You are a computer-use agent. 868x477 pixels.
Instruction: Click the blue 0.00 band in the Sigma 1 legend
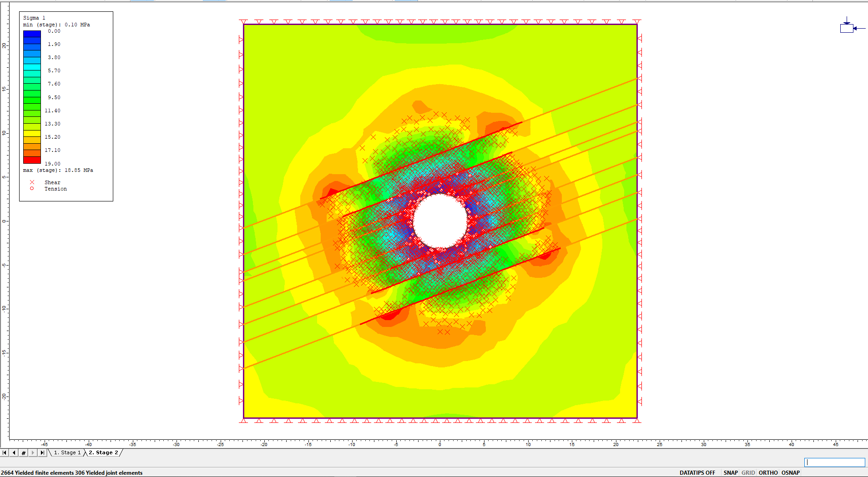click(31, 34)
